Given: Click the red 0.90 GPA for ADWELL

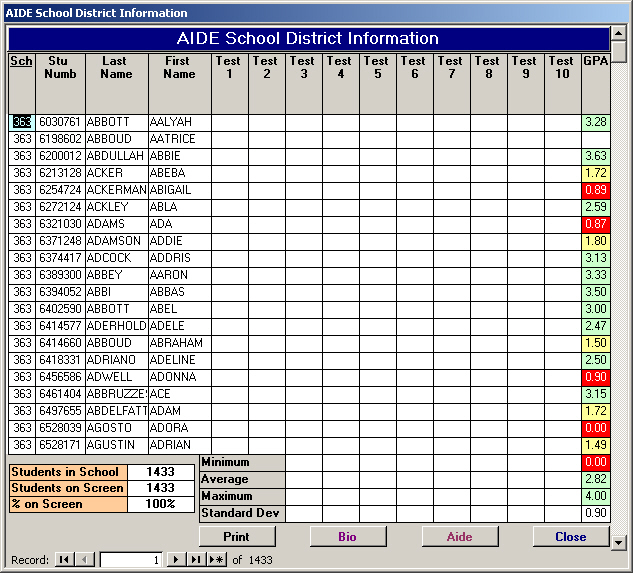Looking at the screenshot, I should click(x=595, y=377).
